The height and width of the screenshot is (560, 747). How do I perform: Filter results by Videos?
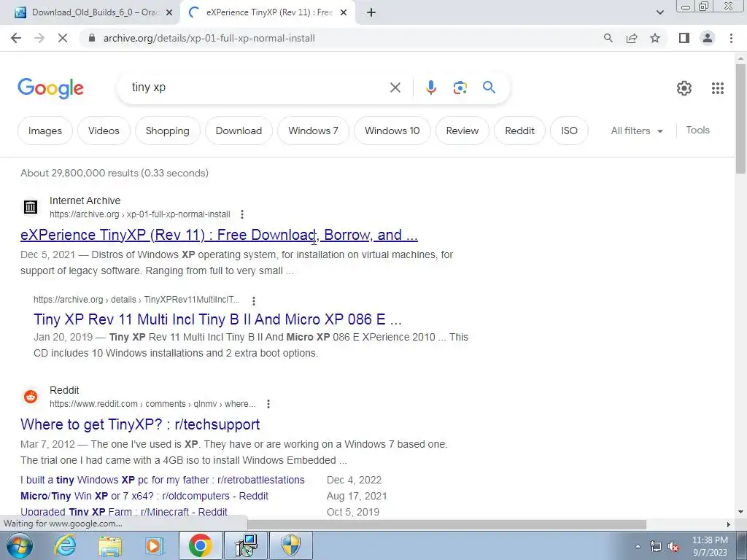tap(104, 131)
